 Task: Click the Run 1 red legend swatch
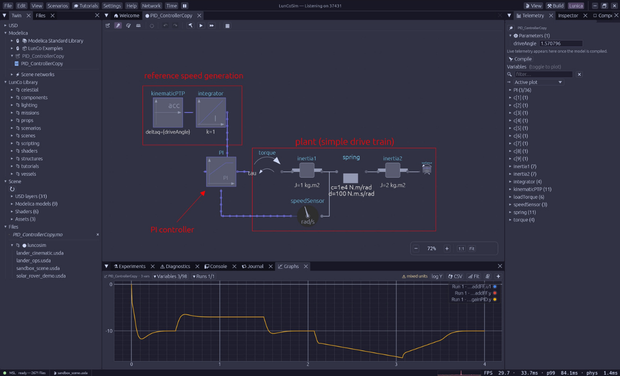[x=495, y=293]
